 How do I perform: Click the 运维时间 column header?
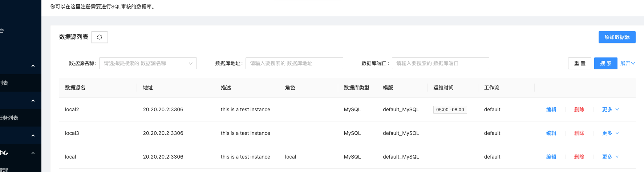pos(443,88)
